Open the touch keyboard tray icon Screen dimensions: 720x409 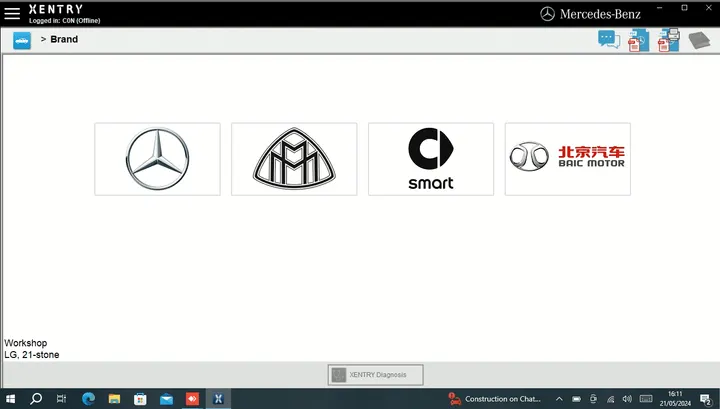coord(646,398)
